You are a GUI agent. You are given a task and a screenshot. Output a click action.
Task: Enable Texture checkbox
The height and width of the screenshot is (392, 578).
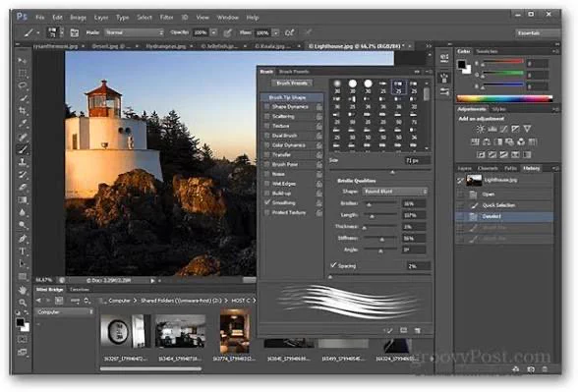coord(267,126)
